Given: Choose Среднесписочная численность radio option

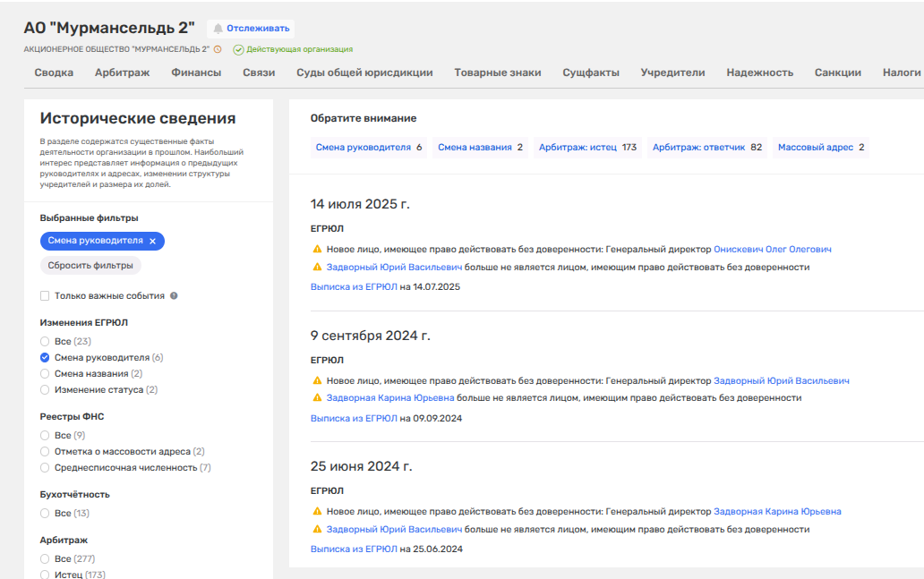Looking at the screenshot, I should [45, 468].
